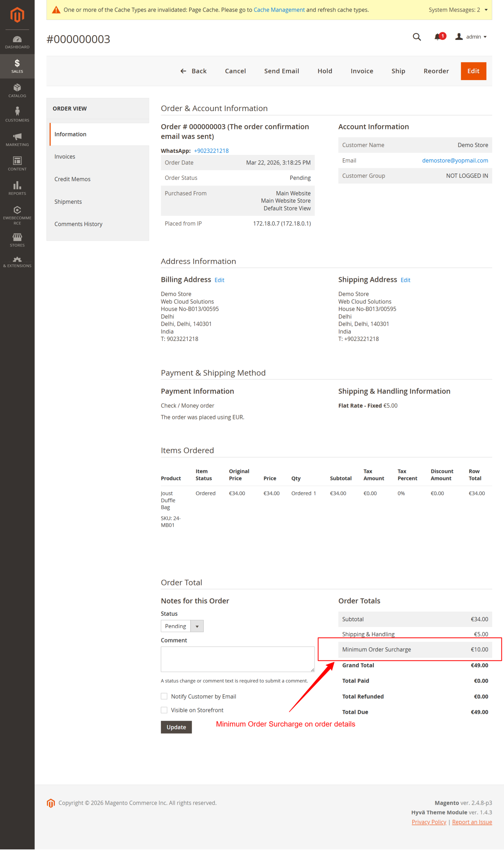
Task: Click the search magnifier icon
Action: pos(416,37)
